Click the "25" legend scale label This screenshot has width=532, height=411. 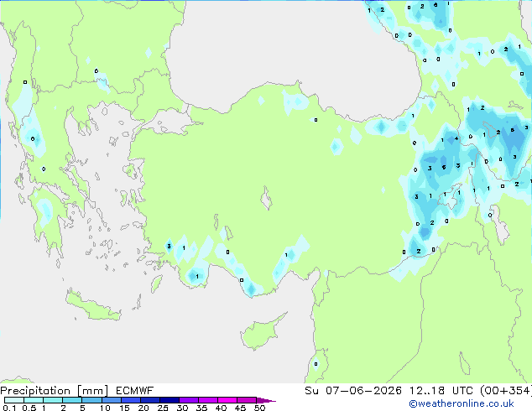click(x=163, y=408)
